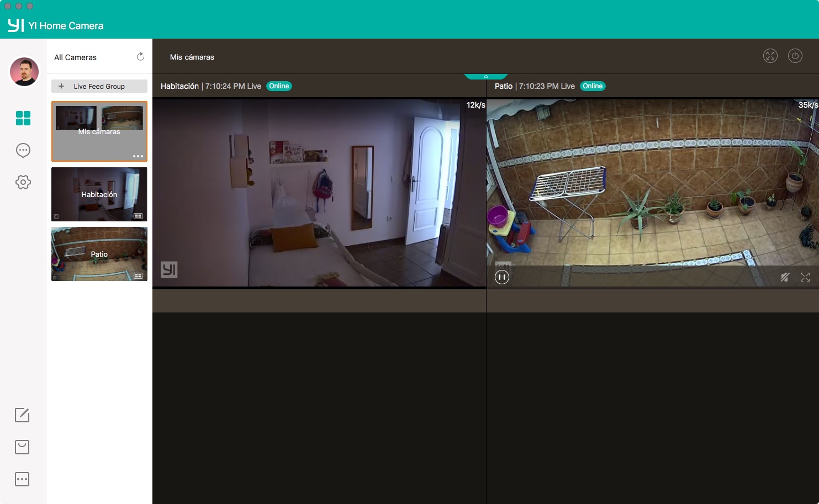
Task: Open the Mis cámaras group options menu
Action: (x=138, y=156)
